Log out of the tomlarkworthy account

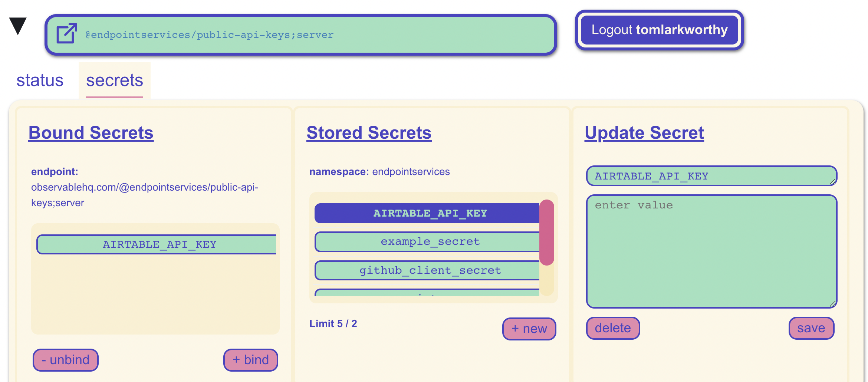pos(659,30)
